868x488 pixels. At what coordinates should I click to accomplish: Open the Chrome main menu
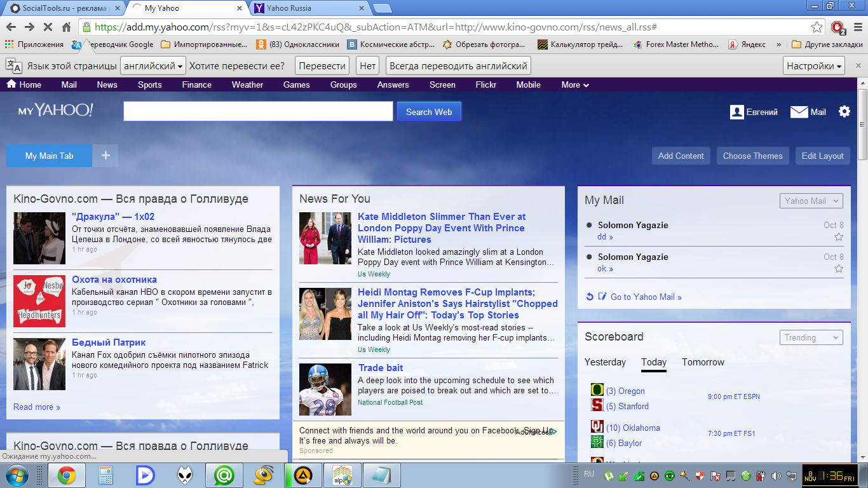point(857,27)
